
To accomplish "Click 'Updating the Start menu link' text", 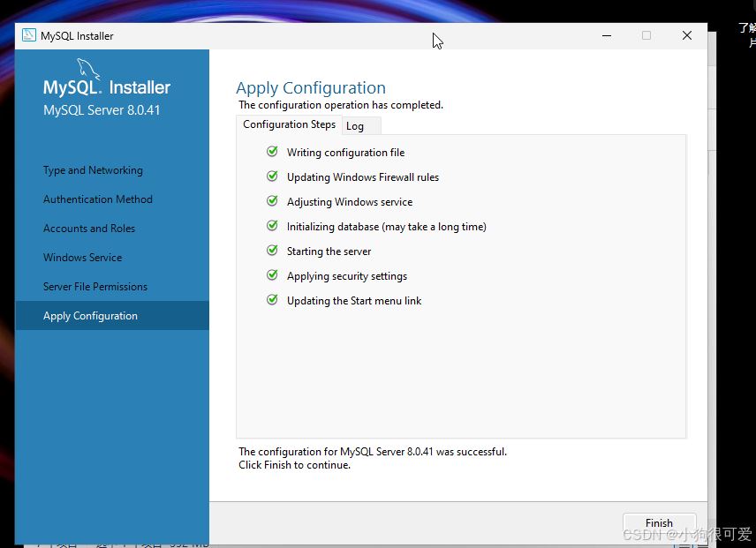I will click(x=354, y=301).
